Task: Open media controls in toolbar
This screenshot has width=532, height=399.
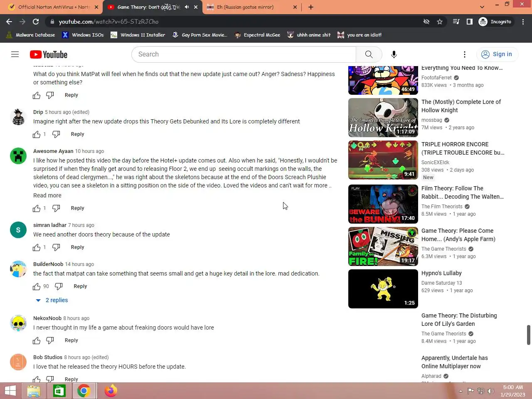Action: (456, 22)
